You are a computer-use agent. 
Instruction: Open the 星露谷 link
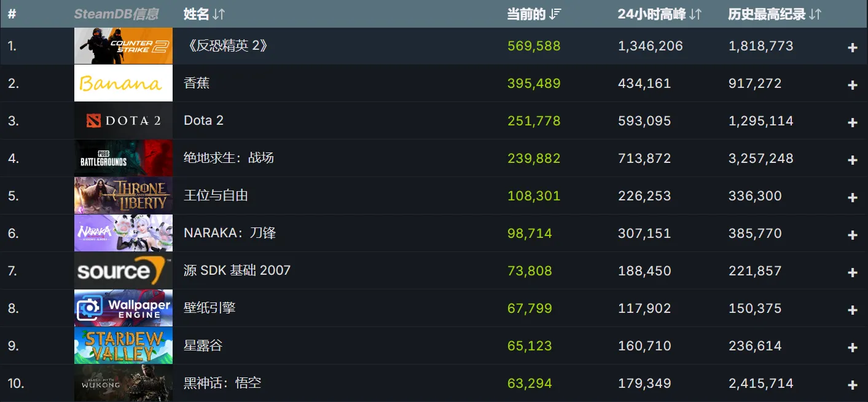coord(203,345)
